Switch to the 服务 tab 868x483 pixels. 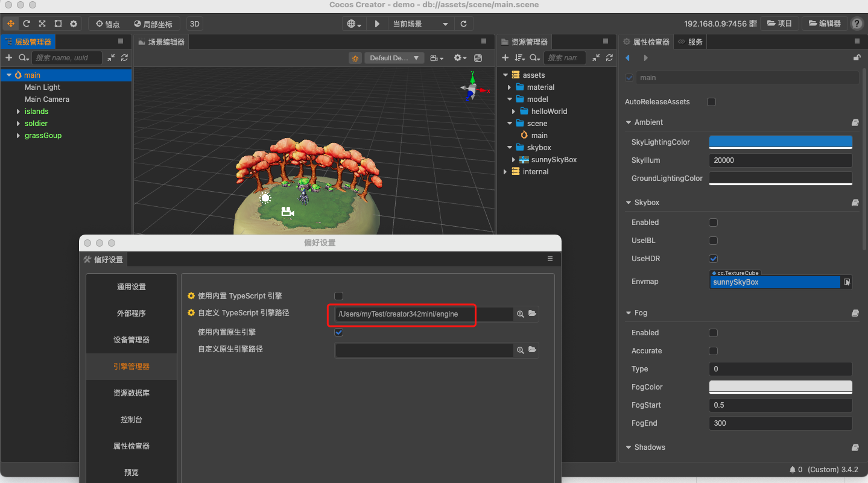[690, 42]
